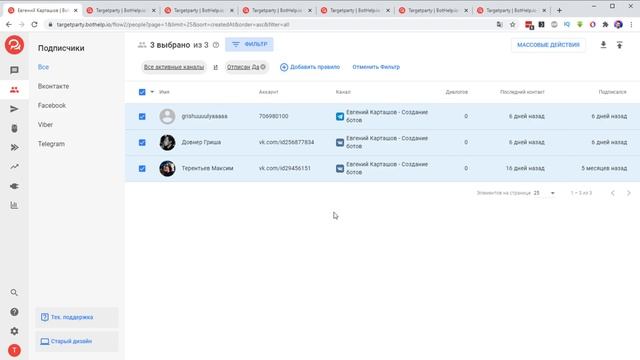Open the settings gear icon

point(14,331)
